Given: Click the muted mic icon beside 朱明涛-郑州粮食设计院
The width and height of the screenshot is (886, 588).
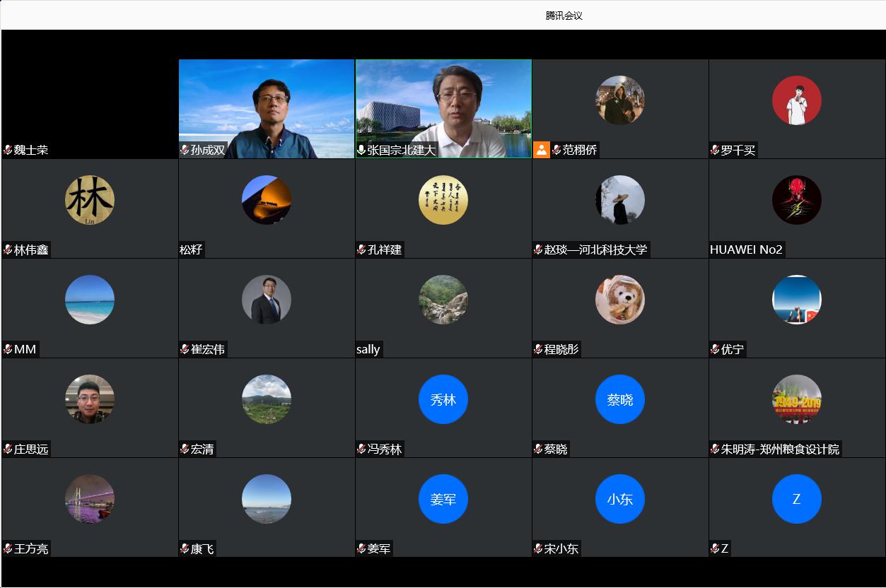Looking at the screenshot, I should (x=715, y=449).
